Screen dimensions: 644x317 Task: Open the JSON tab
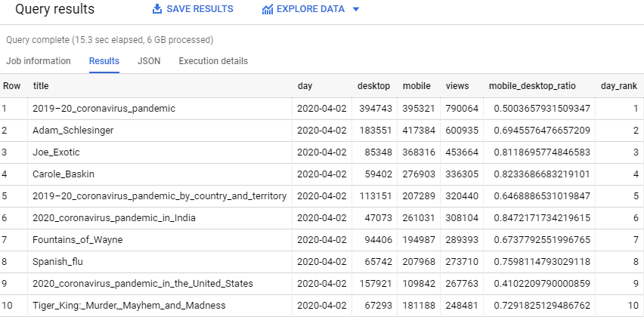[x=149, y=61]
